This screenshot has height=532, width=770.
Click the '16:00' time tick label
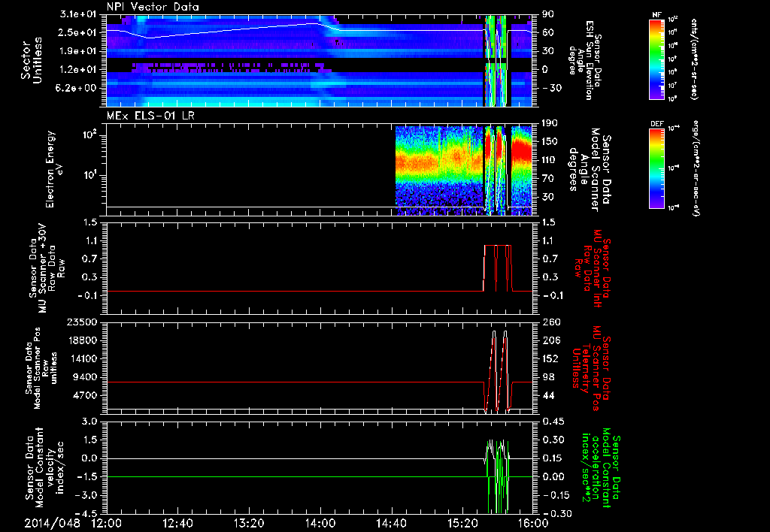point(533,523)
